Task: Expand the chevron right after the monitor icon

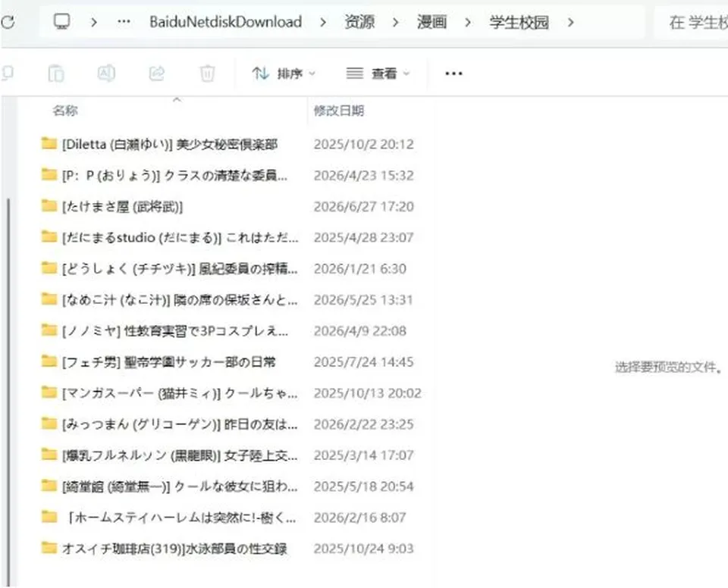Action: [94, 22]
